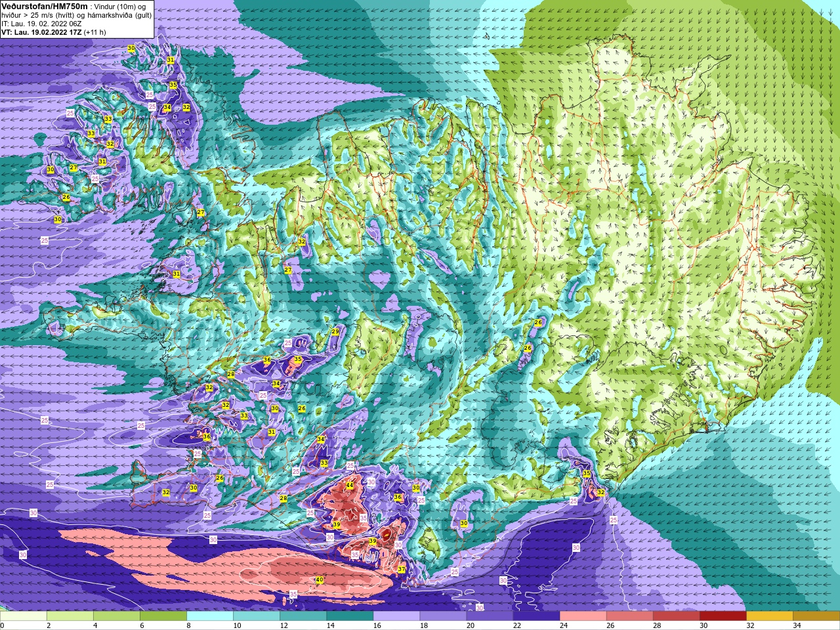
Task: Click the yellow '37' gust label
Action: point(402,570)
